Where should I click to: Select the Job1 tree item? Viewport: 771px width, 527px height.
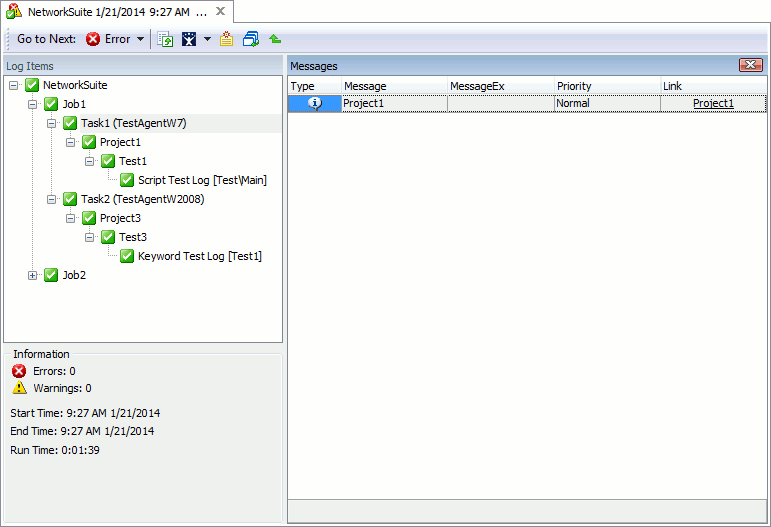[74, 104]
